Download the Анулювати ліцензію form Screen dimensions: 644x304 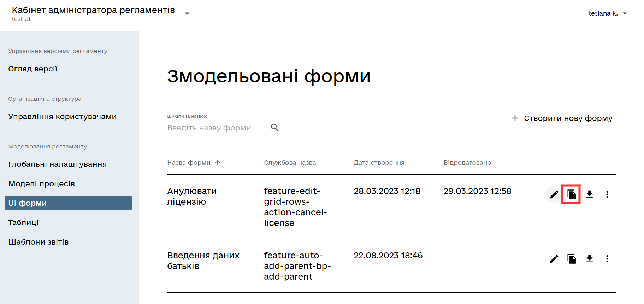[589, 194]
